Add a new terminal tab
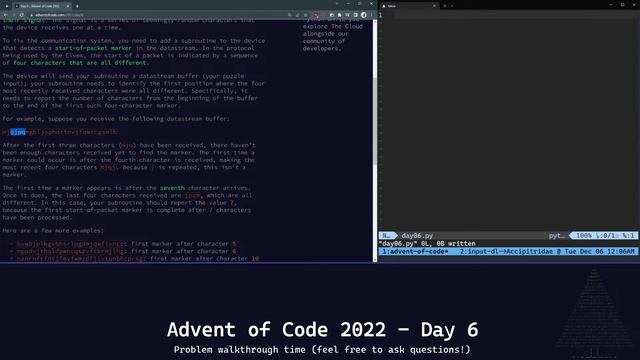640x360 pixels. pos(444,6)
